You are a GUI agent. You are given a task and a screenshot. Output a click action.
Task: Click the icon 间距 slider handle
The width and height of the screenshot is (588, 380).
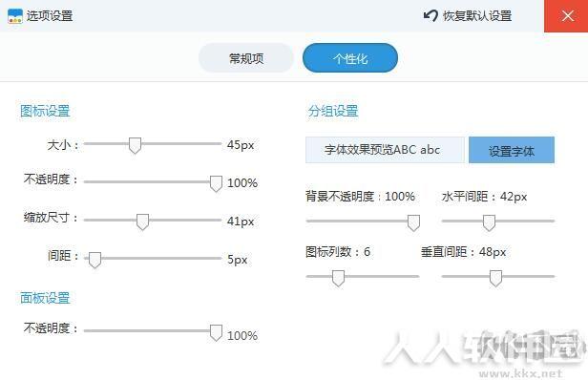tap(94, 260)
